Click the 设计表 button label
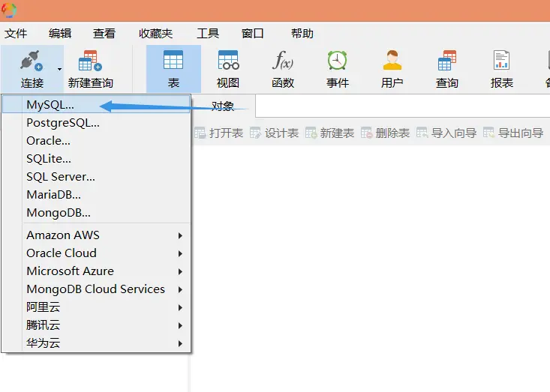The width and height of the screenshot is (550, 392). (281, 133)
